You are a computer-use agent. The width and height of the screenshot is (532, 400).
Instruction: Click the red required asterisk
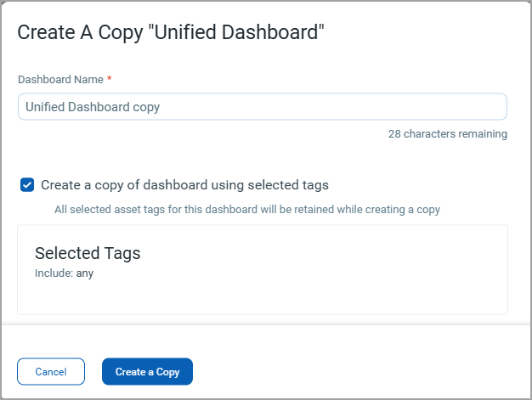[x=110, y=78]
